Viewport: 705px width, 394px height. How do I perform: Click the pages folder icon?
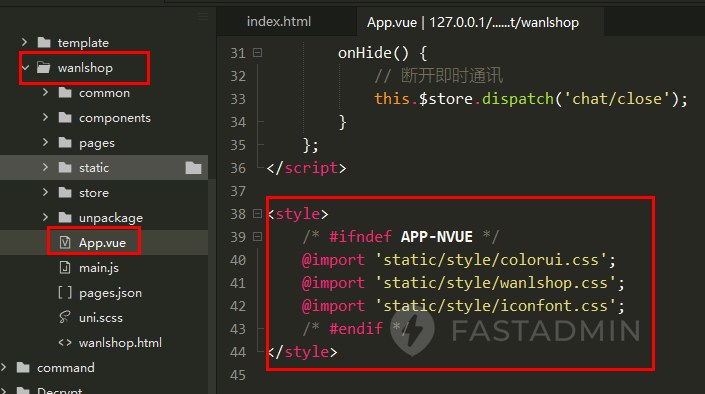[x=65, y=143]
